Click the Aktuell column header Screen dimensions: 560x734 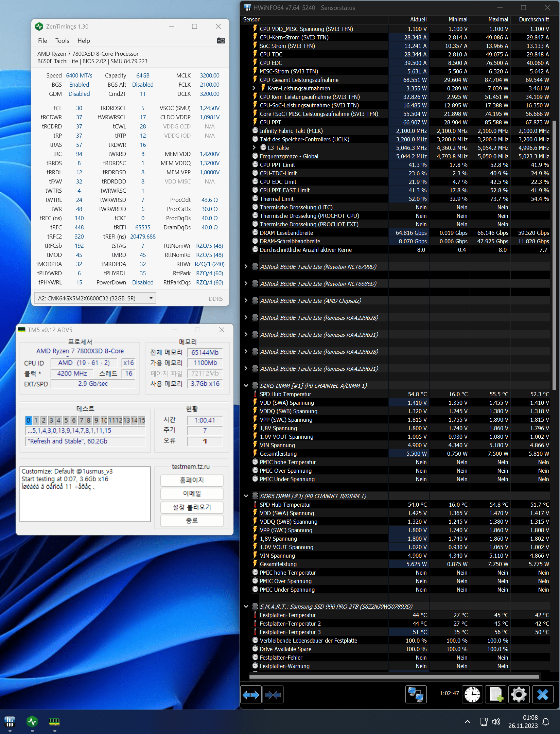[x=418, y=20]
